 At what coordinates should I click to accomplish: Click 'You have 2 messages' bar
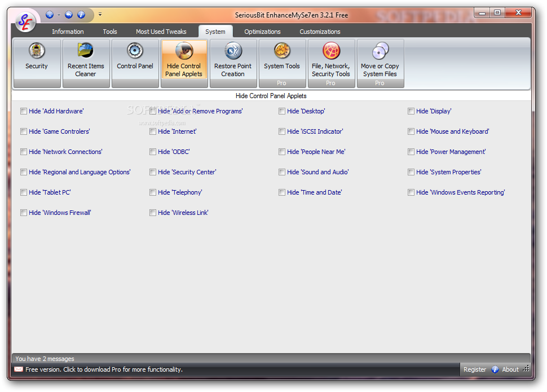click(x=45, y=359)
